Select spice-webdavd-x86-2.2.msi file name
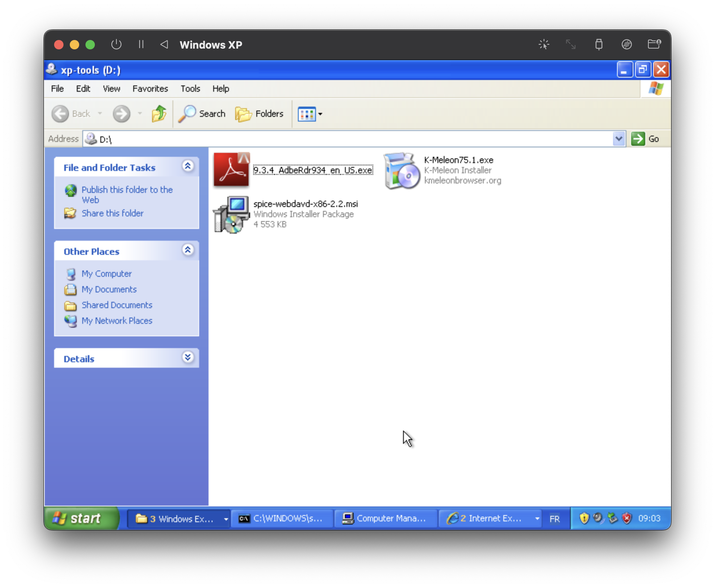715x588 pixels. click(305, 204)
